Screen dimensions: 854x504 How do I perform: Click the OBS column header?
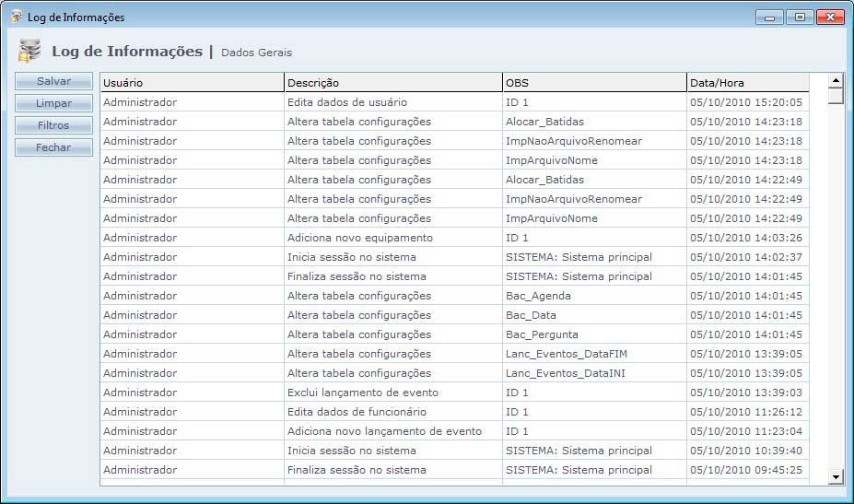point(594,83)
